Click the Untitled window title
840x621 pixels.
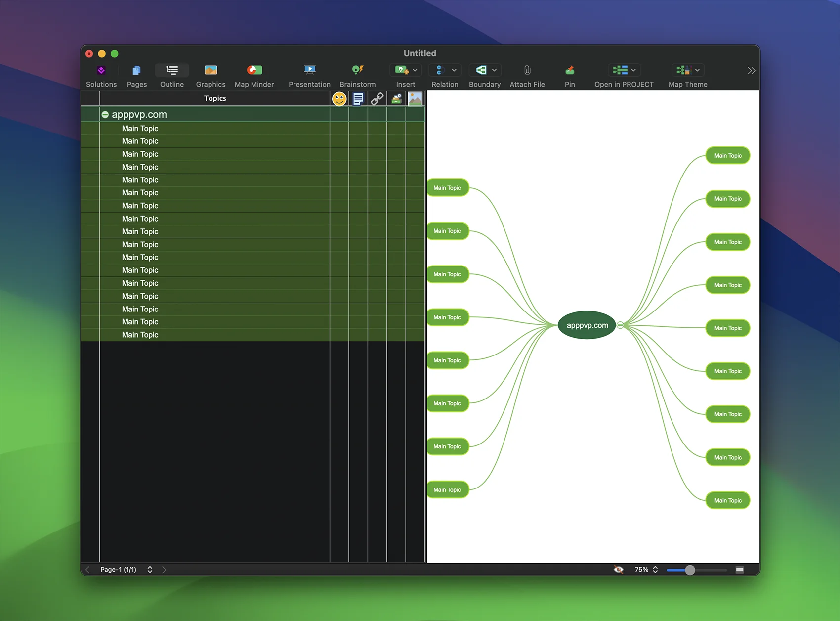(420, 53)
